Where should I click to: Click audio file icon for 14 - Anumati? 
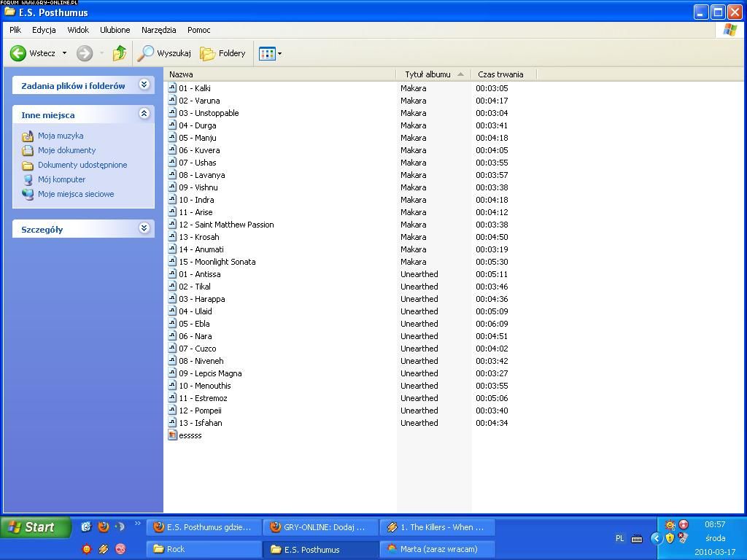pyautogui.click(x=172, y=249)
